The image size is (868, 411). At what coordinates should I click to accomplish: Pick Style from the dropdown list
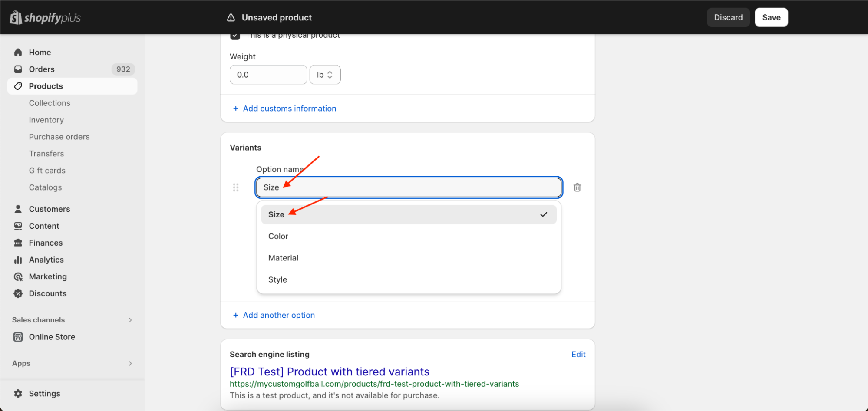pos(277,280)
